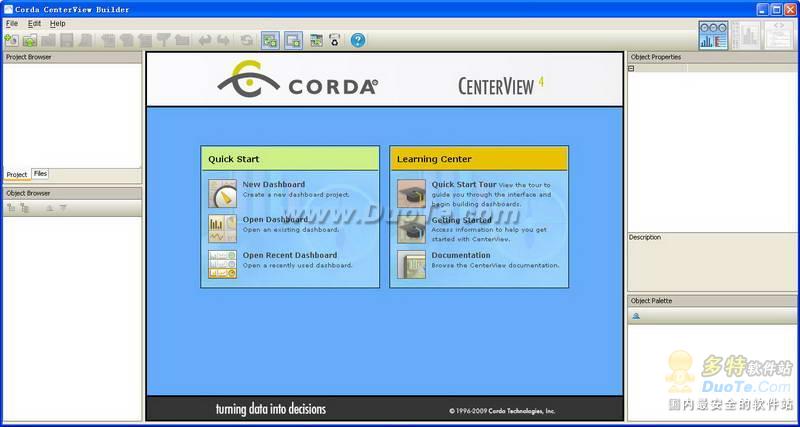Open the Help menu

58,23
